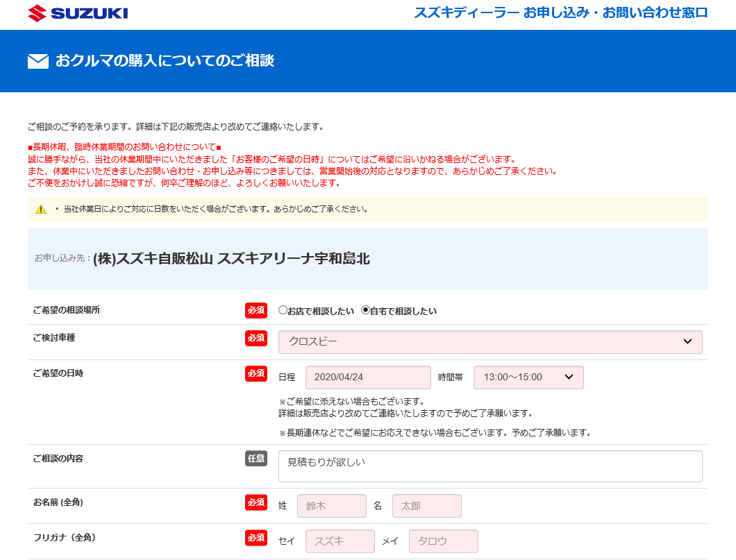Click the 任意 badge beside ご相談の内容

click(256, 458)
